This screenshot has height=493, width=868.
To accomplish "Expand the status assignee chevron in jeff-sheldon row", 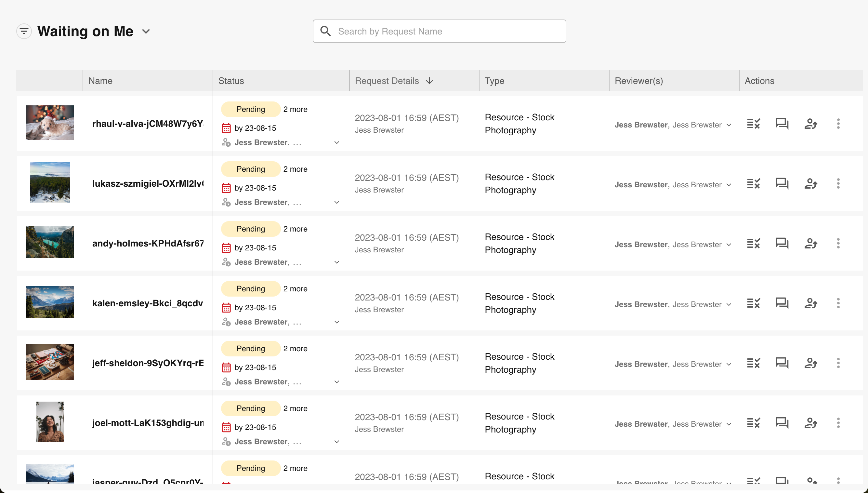I will [336, 382].
